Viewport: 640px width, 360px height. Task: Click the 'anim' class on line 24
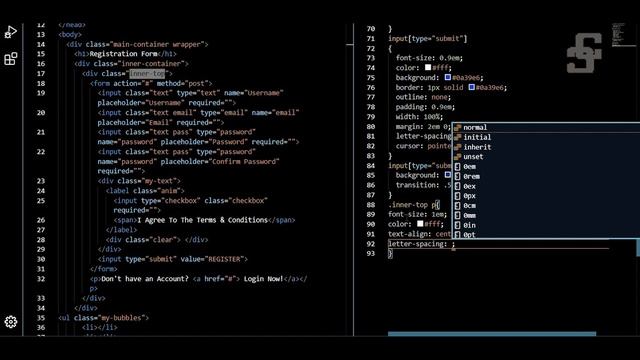coord(169,191)
